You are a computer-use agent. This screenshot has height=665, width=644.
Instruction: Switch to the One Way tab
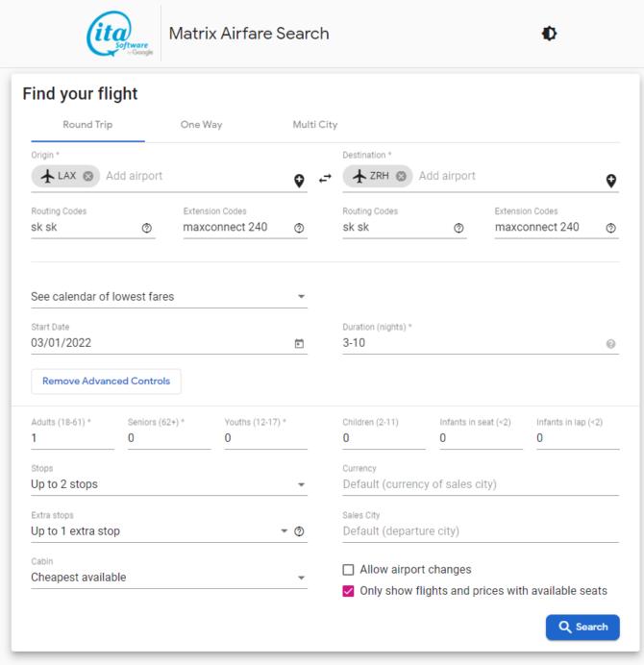pos(202,125)
